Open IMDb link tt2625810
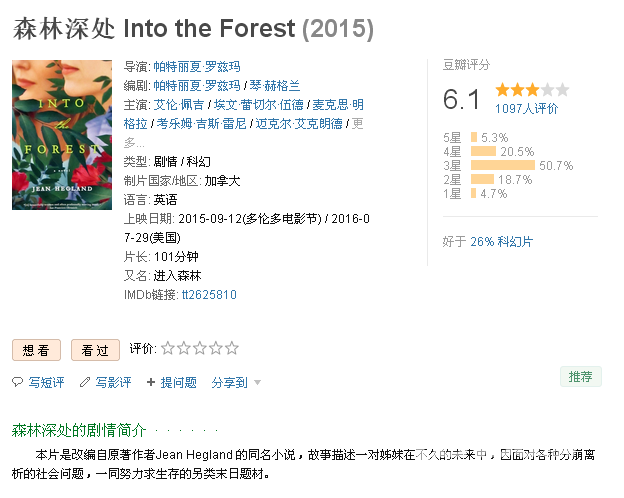624x498 pixels. 209,295
